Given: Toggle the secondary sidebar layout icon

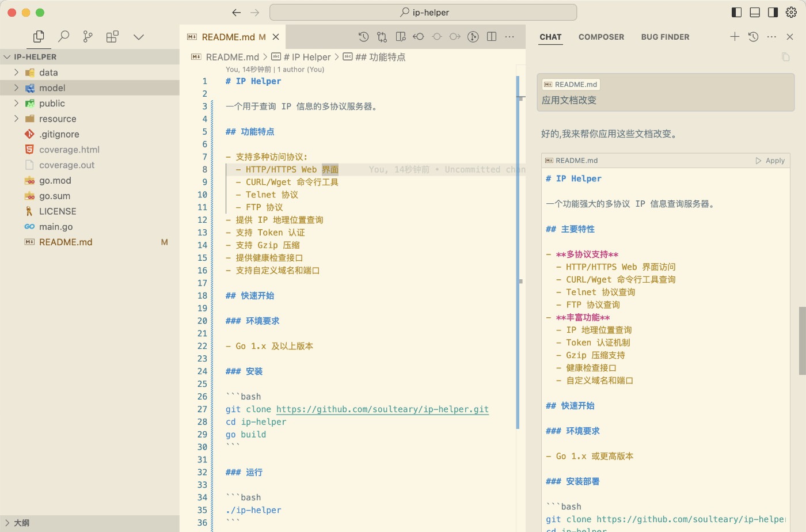Looking at the screenshot, I should coord(773,12).
